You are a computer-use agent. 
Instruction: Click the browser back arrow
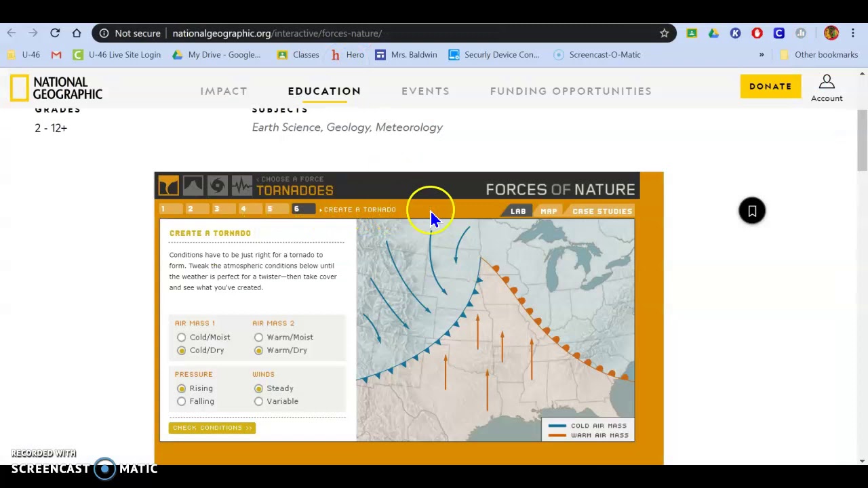pyautogui.click(x=12, y=33)
